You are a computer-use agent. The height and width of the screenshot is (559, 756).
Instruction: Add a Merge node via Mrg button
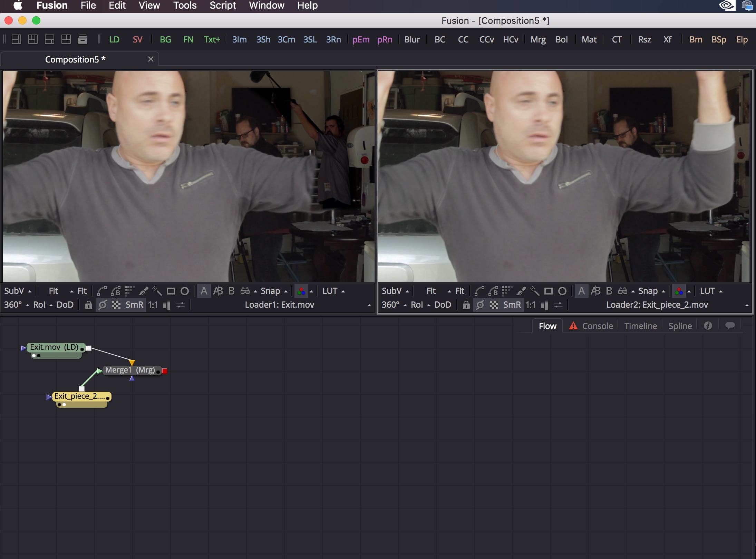(x=538, y=39)
